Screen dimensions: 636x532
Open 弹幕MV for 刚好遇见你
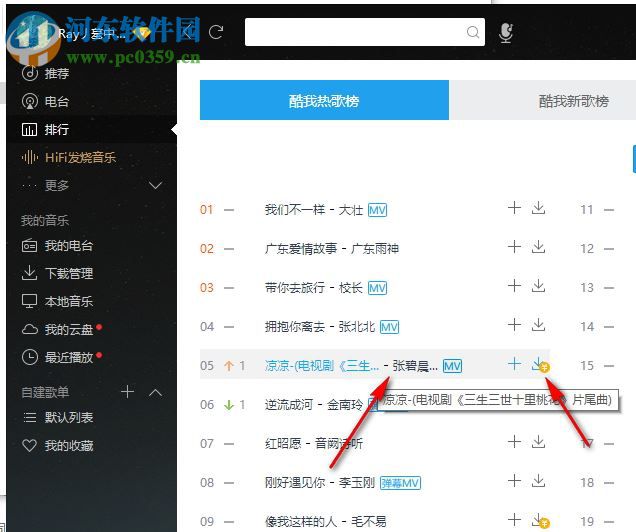coord(400,483)
